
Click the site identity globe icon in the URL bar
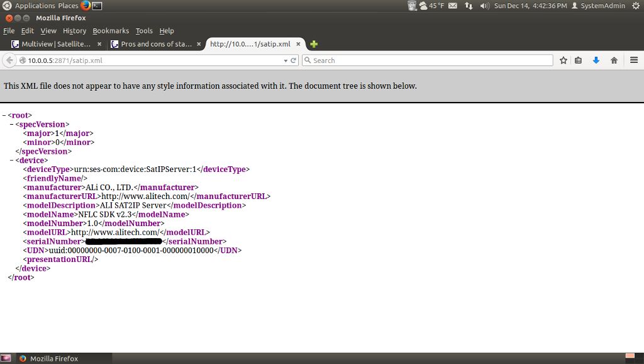click(x=23, y=60)
